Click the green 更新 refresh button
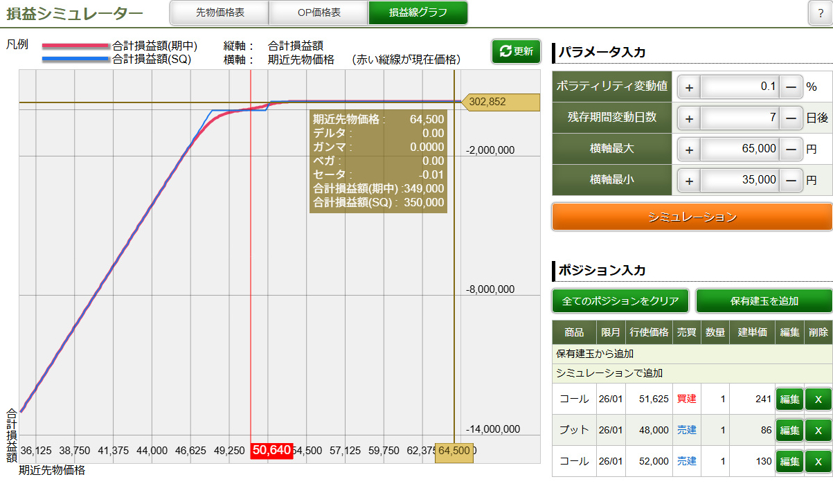The image size is (833, 504). tap(516, 51)
